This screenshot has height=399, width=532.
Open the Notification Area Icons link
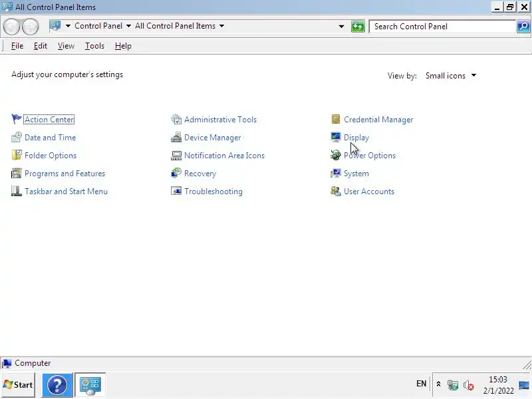coord(224,156)
